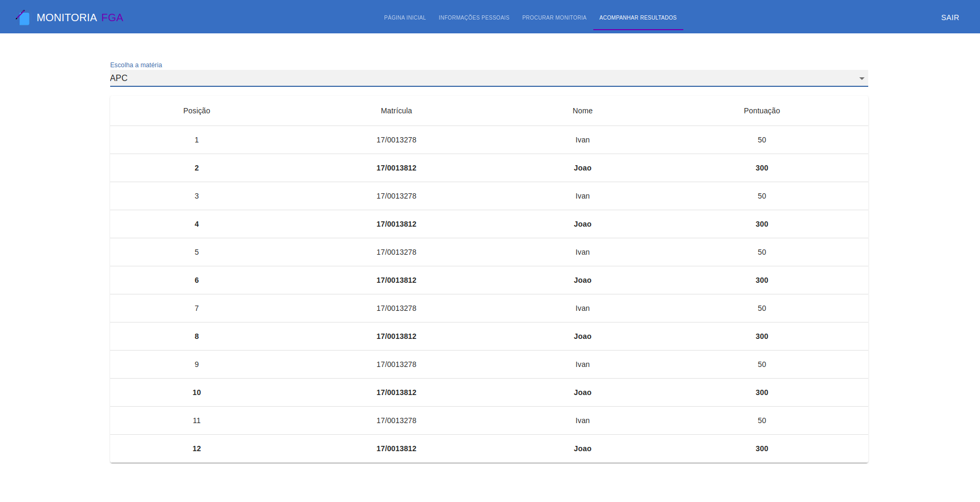Click the name Ivan in row 11

coord(583,420)
